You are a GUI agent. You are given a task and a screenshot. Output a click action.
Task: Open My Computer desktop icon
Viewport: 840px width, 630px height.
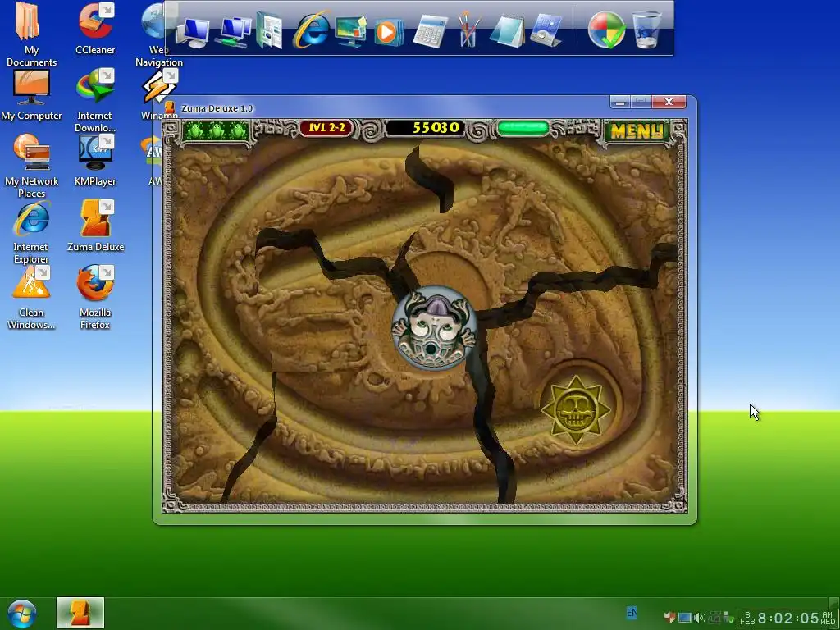point(31,95)
